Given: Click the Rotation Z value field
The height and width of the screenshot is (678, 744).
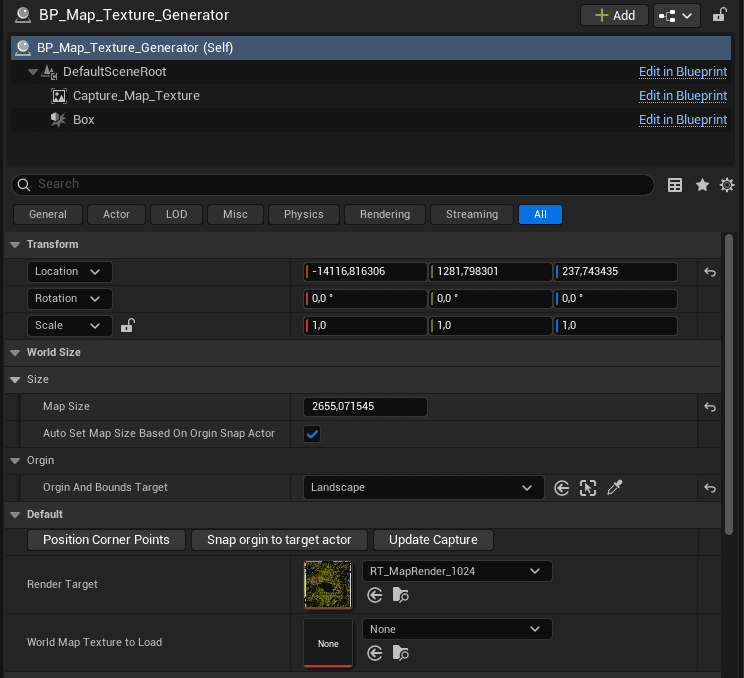Looking at the screenshot, I should point(615,299).
